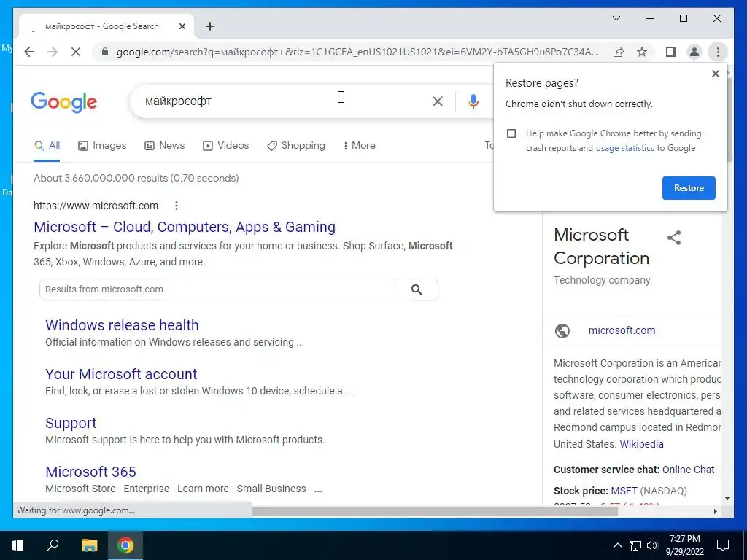Click the vertical page scrollbar
The height and width of the screenshot is (560, 747).
pyautogui.click(x=729, y=119)
